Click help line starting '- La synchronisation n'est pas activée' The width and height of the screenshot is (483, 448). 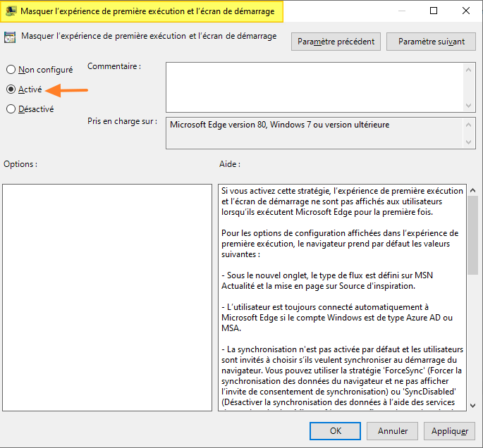(342, 375)
